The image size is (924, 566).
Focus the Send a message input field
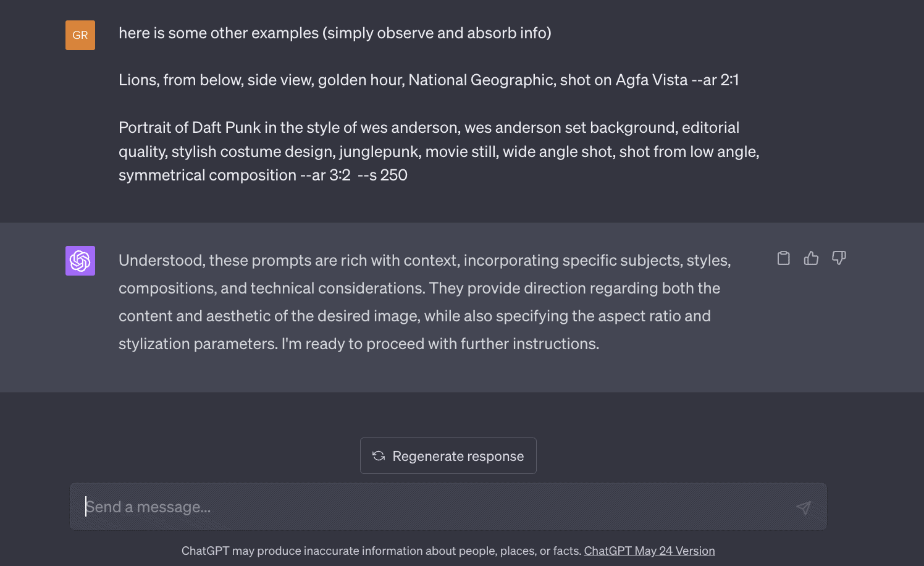tap(432, 507)
